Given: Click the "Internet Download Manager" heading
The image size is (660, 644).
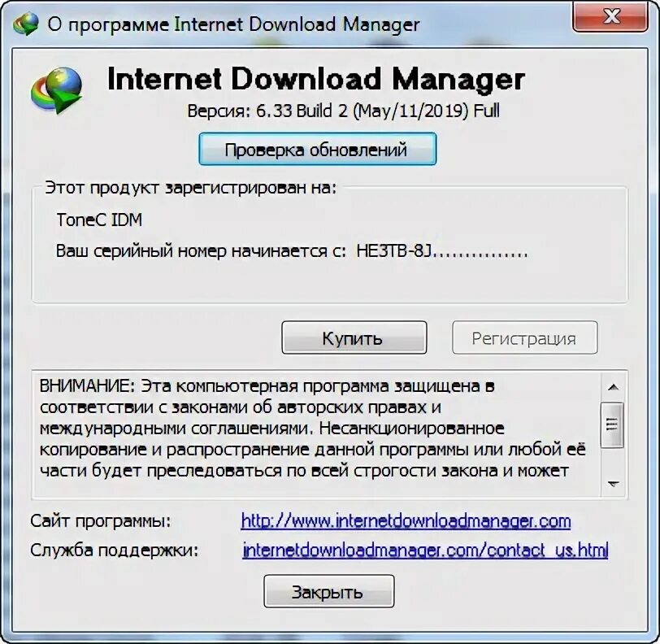Looking at the screenshot, I should (x=315, y=80).
